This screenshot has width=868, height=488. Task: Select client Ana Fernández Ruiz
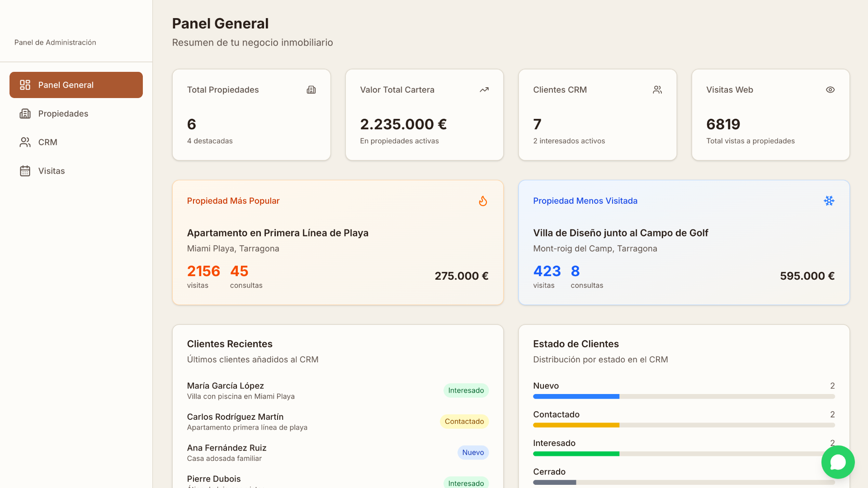(x=226, y=448)
